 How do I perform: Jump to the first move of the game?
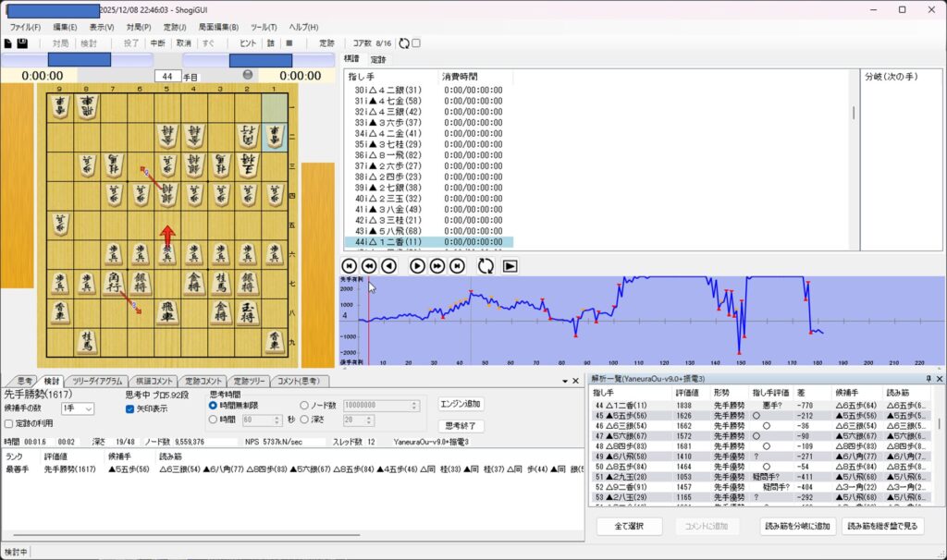point(350,266)
